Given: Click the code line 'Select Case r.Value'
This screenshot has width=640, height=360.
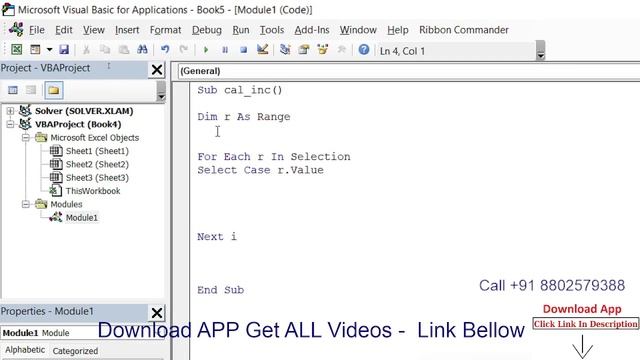Looking at the screenshot, I should pos(260,170).
